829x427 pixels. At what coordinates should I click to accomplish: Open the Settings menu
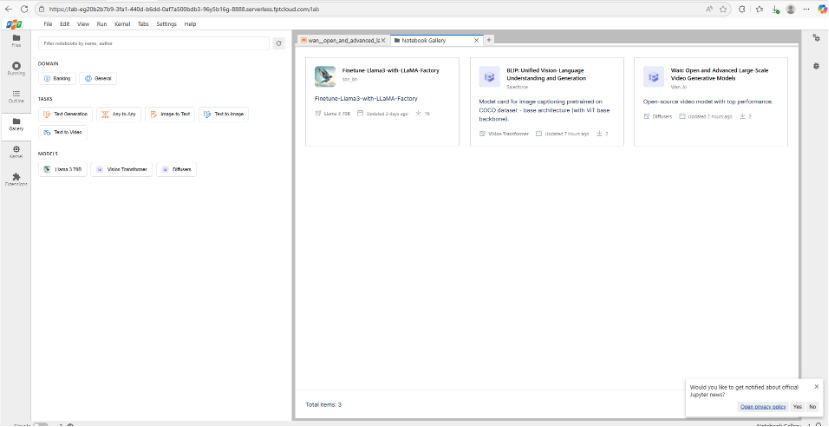[166, 23]
